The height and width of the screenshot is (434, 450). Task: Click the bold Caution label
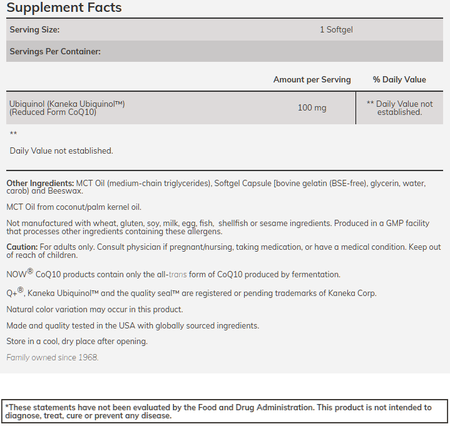[22, 247]
